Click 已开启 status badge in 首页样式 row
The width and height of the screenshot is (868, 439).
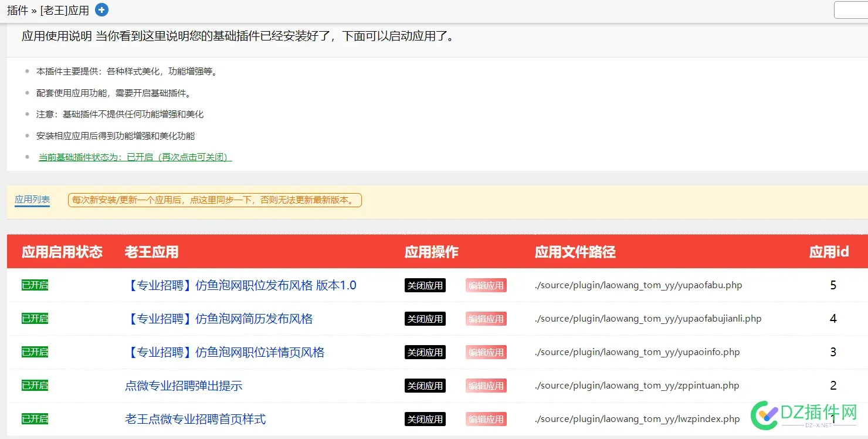click(35, 419)
